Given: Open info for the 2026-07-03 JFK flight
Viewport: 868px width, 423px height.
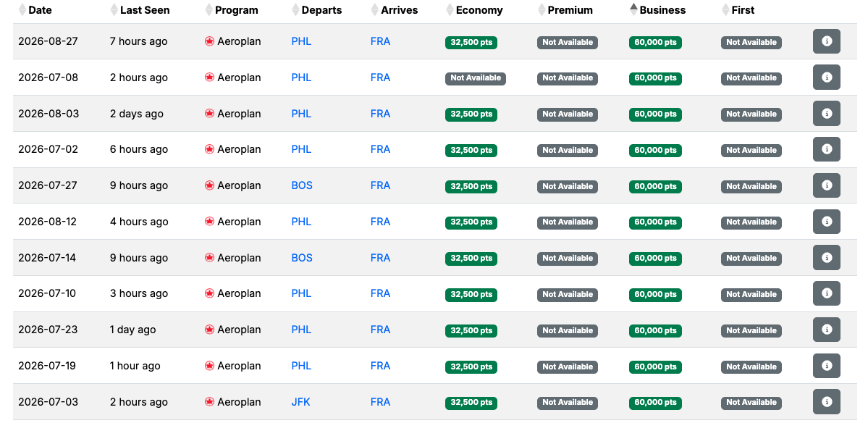Looking at the screenshot, I should coord(826,401).
